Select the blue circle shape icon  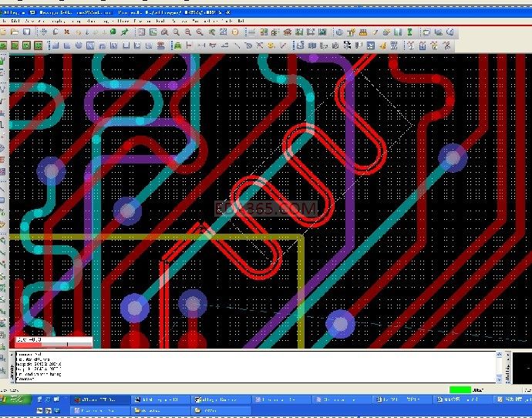click(x=79, y=46)
